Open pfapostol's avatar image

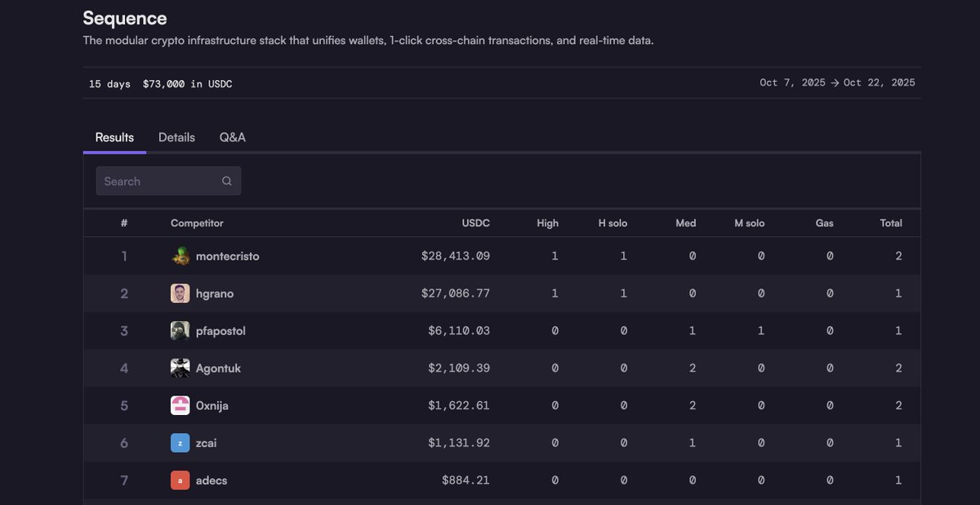coord(180,331)
